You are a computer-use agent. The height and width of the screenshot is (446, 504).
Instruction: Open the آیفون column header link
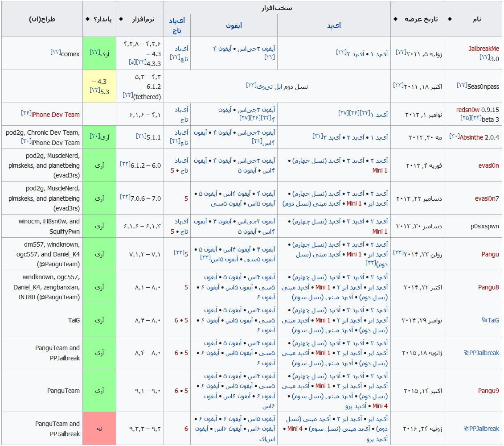234,25
